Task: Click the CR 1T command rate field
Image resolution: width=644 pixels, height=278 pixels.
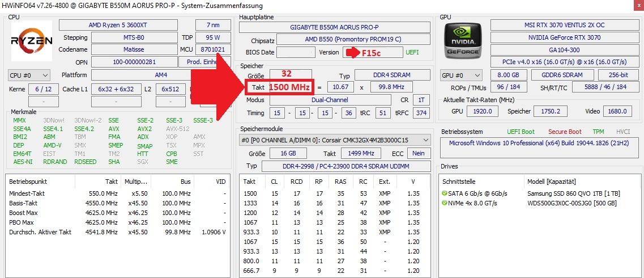Action: [x=421, y=100]
